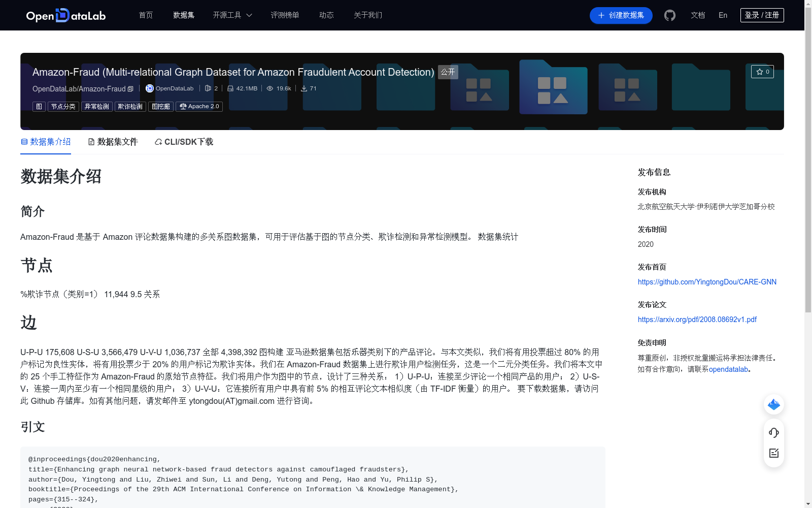Click the 节点 section heading

tap(37, 265)
